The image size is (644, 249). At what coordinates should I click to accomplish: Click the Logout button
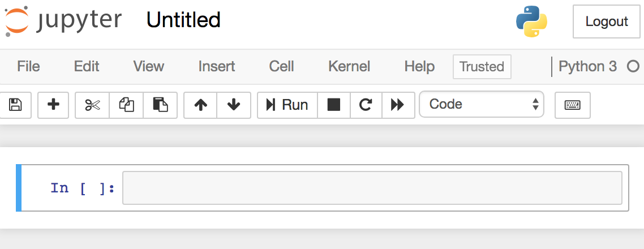(x=607, y=22)
